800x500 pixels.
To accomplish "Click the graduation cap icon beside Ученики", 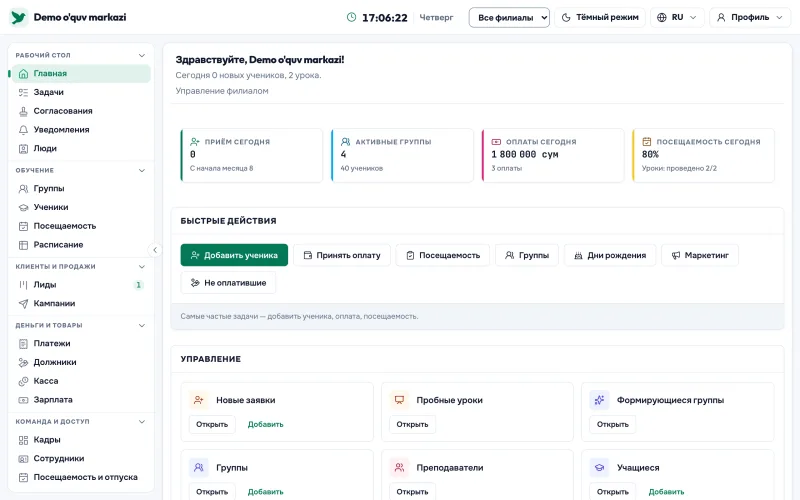I will point(23,208).
